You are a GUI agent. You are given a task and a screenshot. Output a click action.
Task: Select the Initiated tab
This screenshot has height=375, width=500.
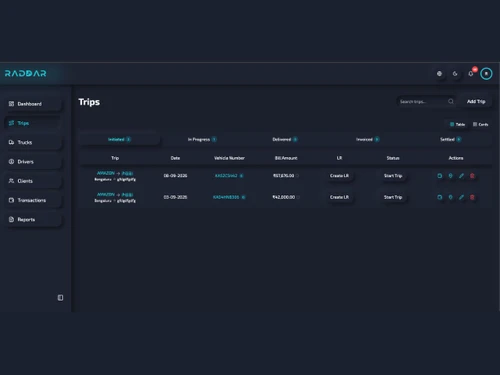tap(119, 139)
